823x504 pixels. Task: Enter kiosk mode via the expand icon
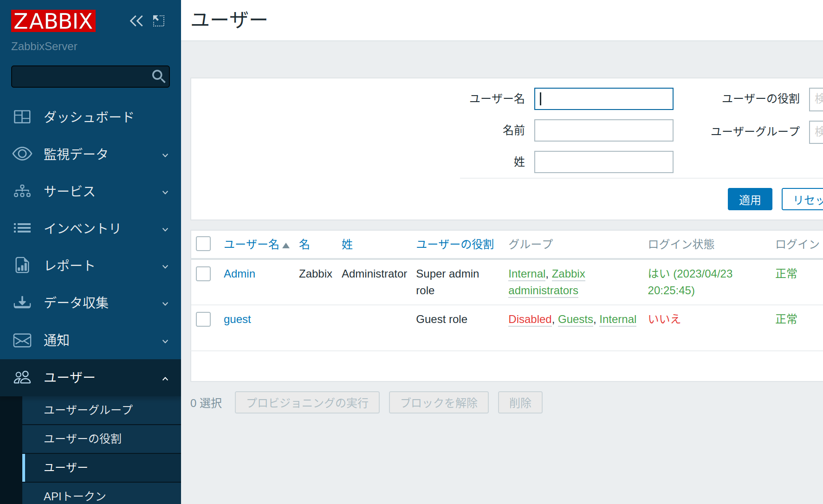(x=158, y=20)
